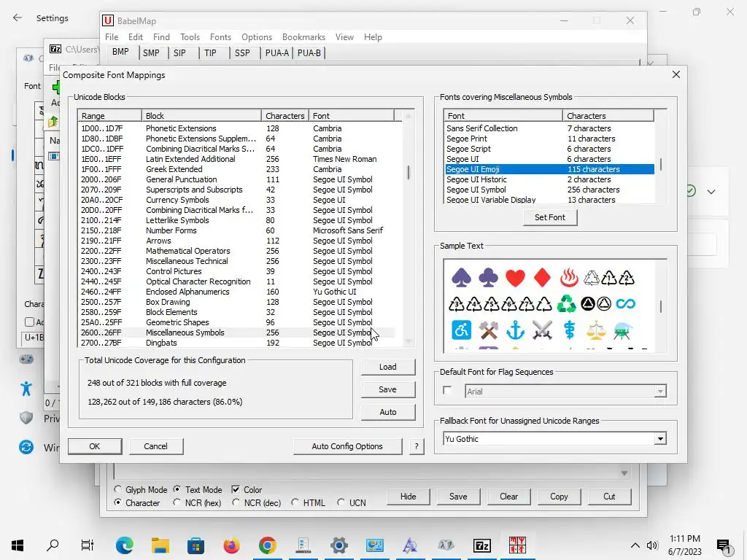Click the Set Font button
Viewport: 747px width, 560px height.
click(x=550, y=217)
